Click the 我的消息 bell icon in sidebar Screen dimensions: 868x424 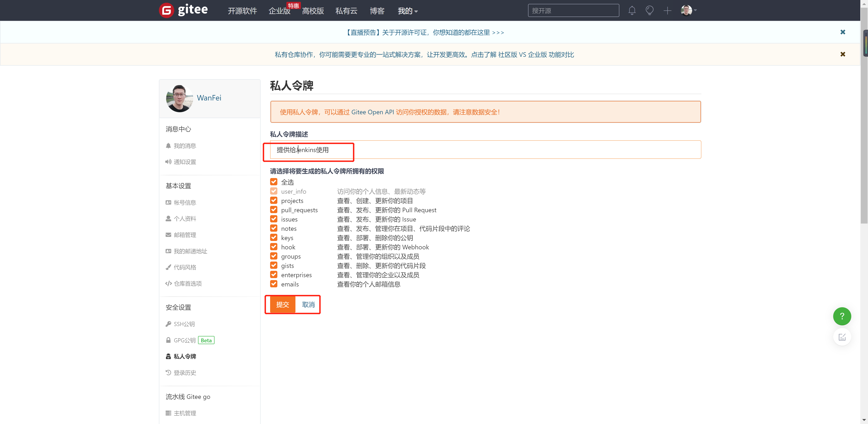[168, 145]
